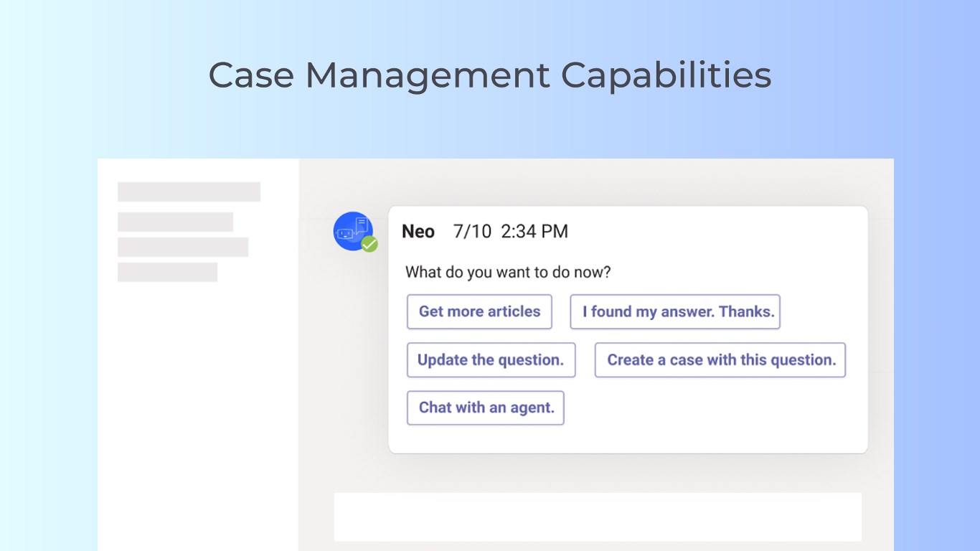Image resolution: width=980 pixels, height=551 pixels.
Task: Click the "What do you want to do now?" text
Action: (x=508, y=273)
